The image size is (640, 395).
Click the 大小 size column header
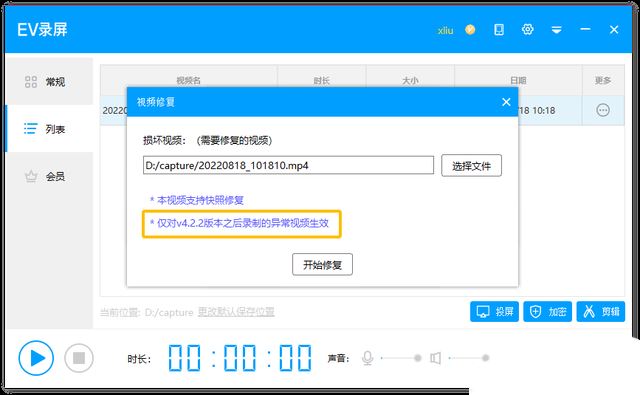click(410, 80)
